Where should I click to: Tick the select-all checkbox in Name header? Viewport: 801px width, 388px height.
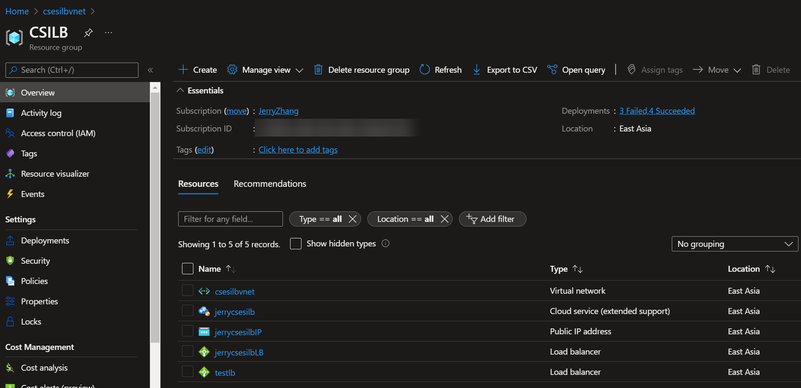point(187,269)
